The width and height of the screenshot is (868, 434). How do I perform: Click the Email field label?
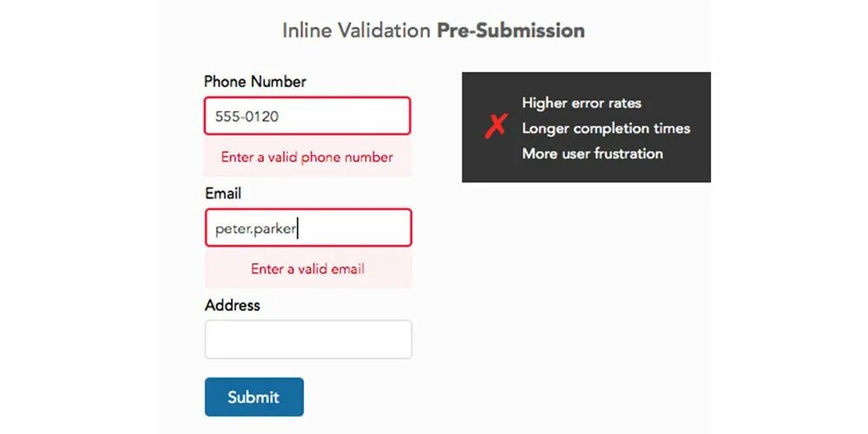click(223, 194)
